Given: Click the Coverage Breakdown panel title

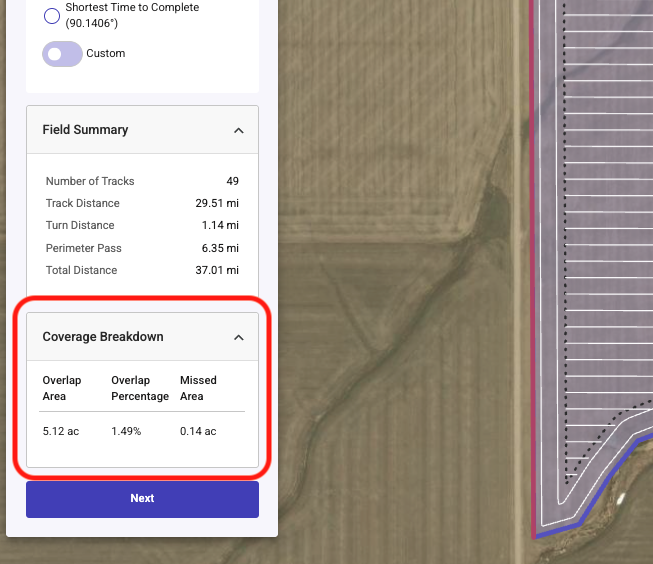Looking at the screenshot, I should (103, 337).
